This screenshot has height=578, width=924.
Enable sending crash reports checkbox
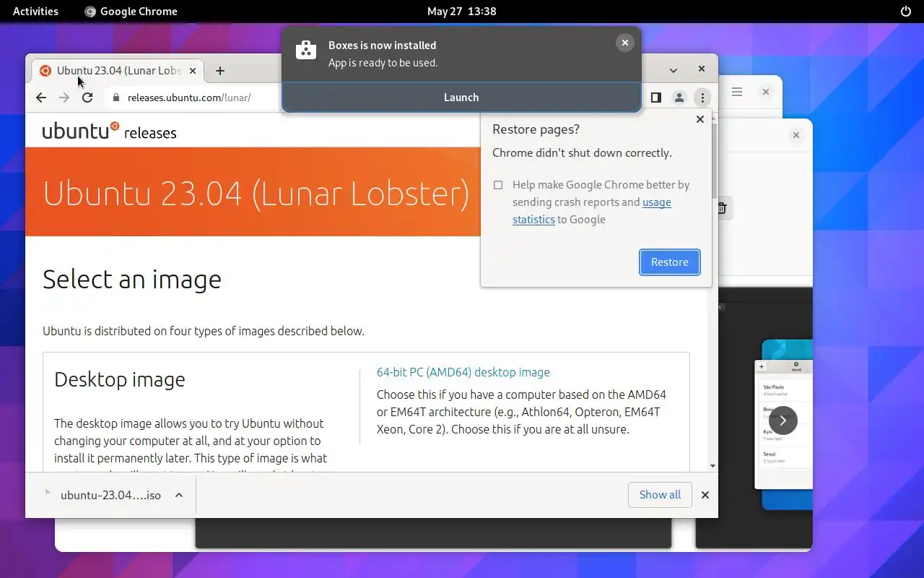point(498,185)
